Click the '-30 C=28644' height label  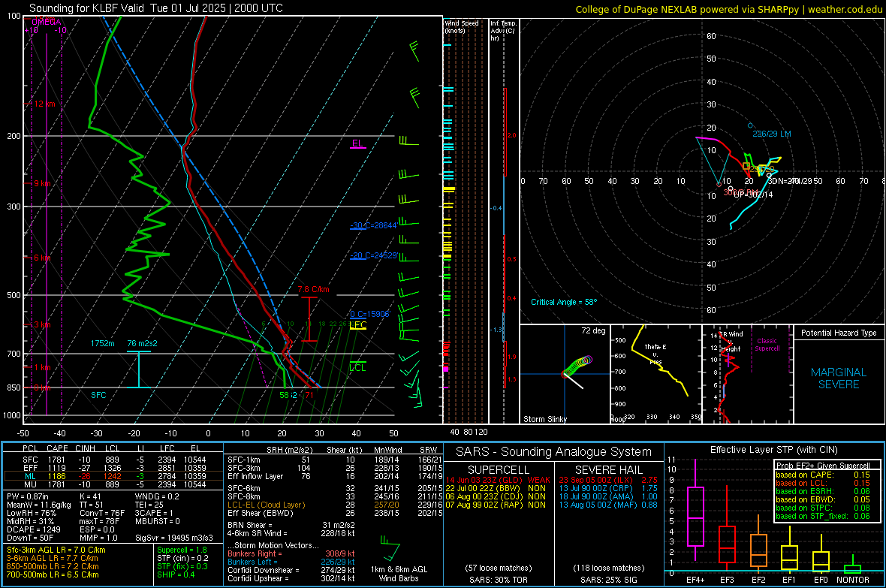tap(373, 225)
